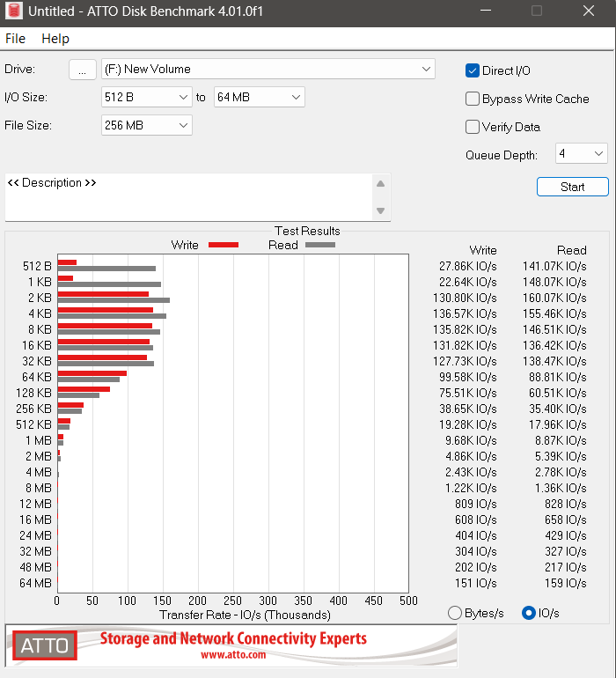616x678 pixels.
Task: Select the Bytes/s radio button
Action: (x=455, y=613)
